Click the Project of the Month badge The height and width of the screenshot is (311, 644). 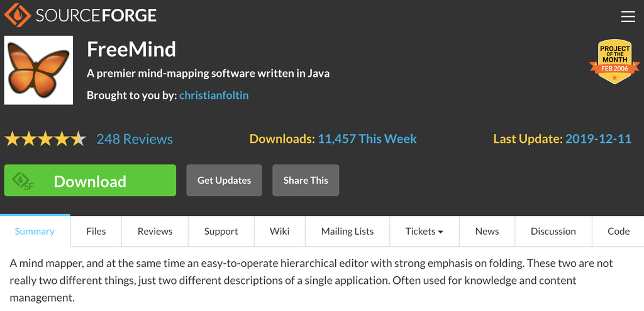614,62
